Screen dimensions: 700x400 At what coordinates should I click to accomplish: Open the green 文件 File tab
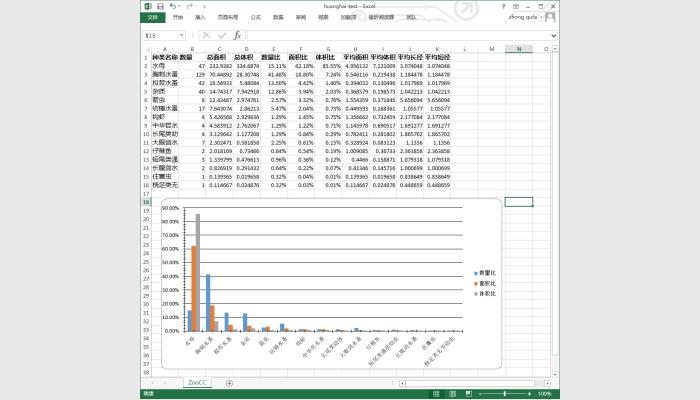153,17
